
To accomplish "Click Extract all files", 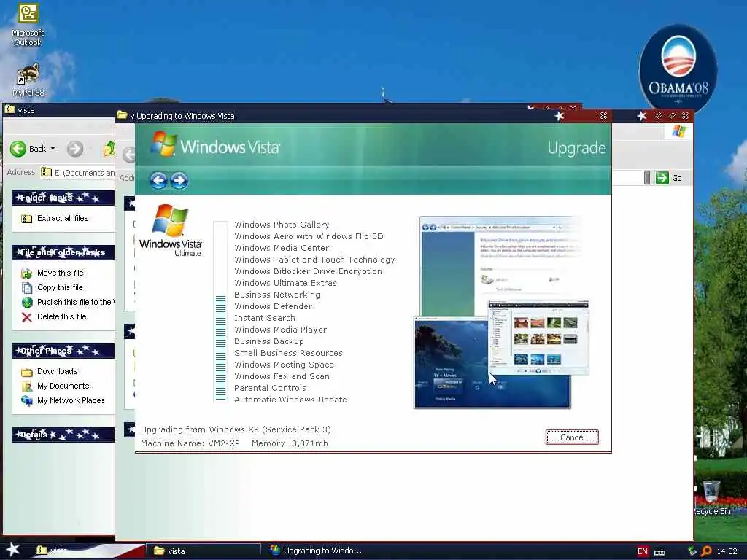I will pyautogui.click(x=63, y=218).
